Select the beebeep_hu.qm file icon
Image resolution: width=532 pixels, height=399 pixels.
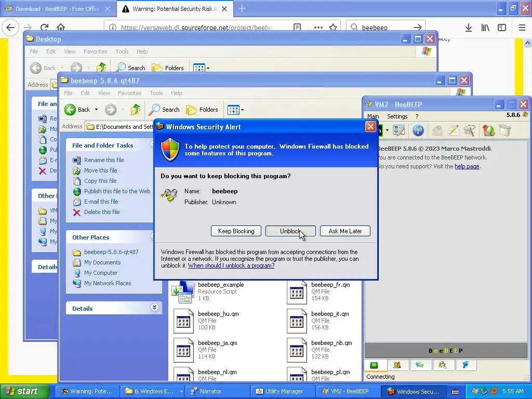(183, 321)
